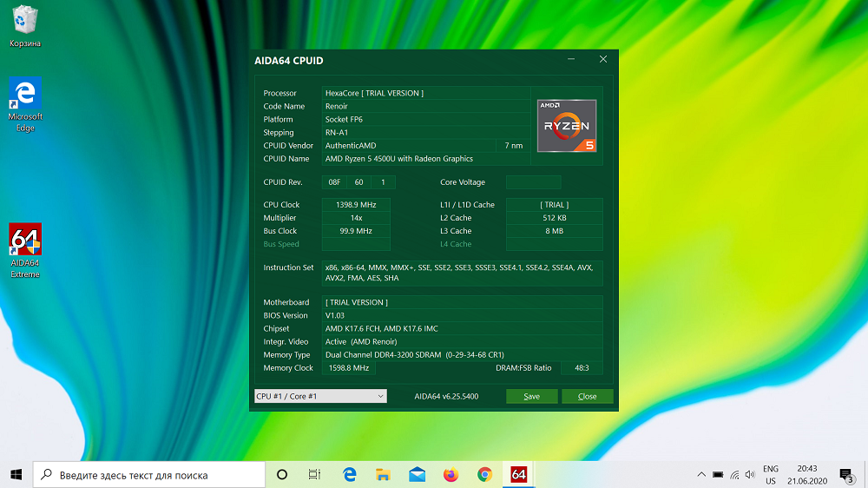The image size is (868, 488).
Task: Click the Processor HexaCore [ TRIAL VERSION ] value
Action: 374,93
